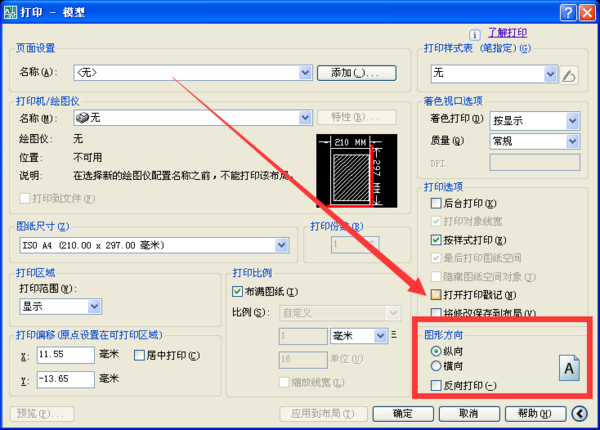This screenshot has height=430, width=600.
Task: Collapse dialog with the round arrow icon
Action: tap(580, 414)
